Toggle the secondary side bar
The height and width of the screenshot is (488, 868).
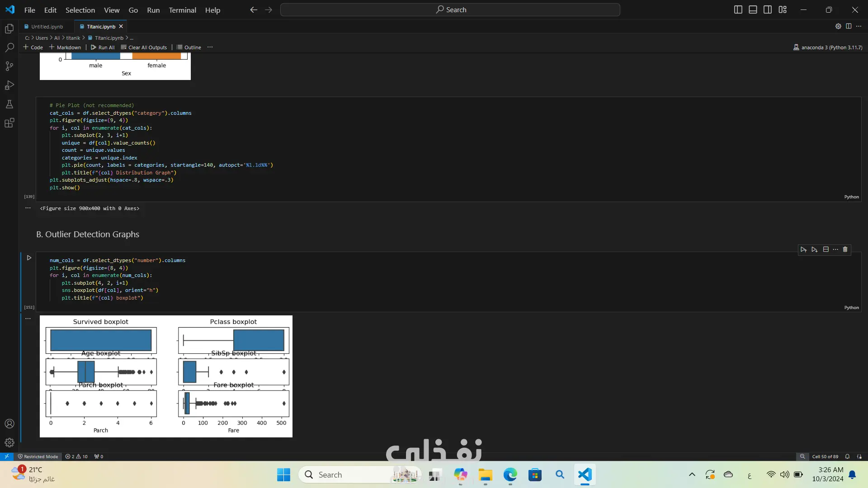(768, 9)
